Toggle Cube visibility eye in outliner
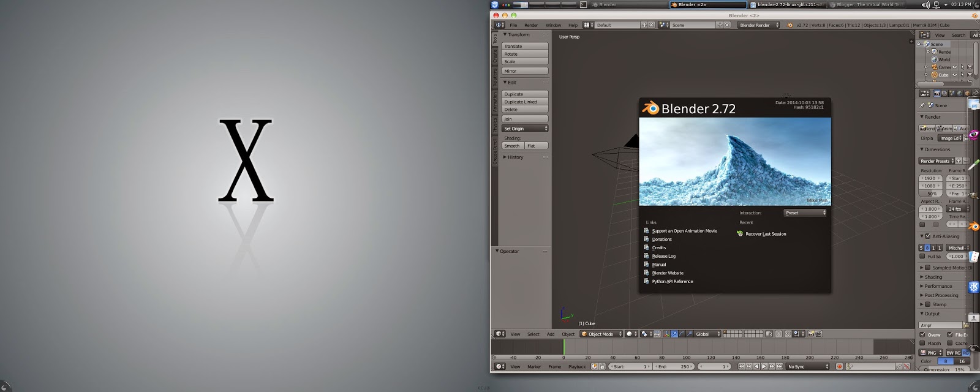The height and width of the screenshot is (392, 980). [955, 75]
